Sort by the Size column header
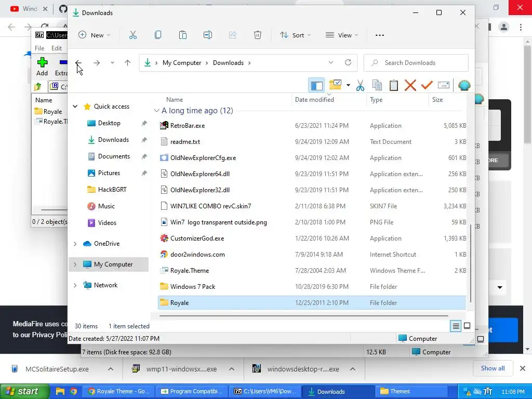Image resolution: width=532 pixels, height=399 pixels. [437, 100]
